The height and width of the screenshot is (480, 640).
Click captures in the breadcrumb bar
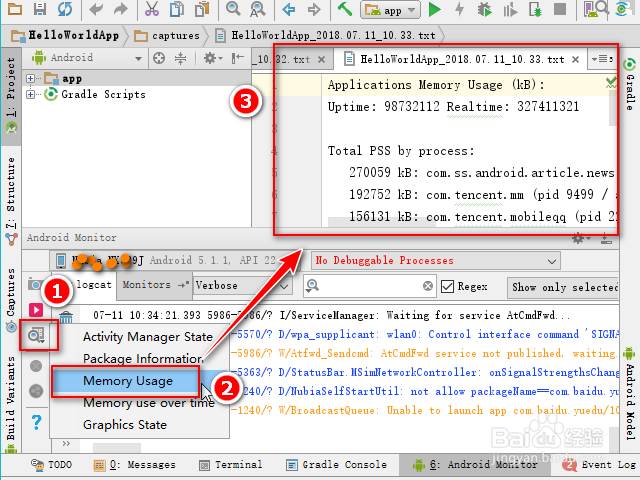[167, 36]
